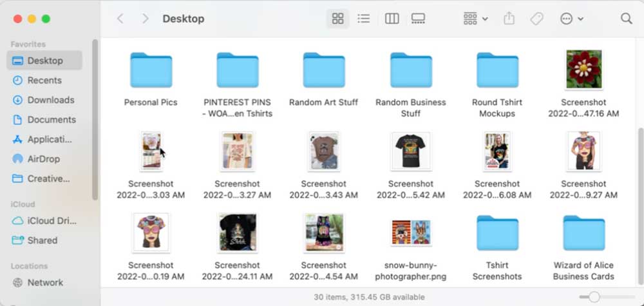Click the Share icon

click(x=509, y=19)
